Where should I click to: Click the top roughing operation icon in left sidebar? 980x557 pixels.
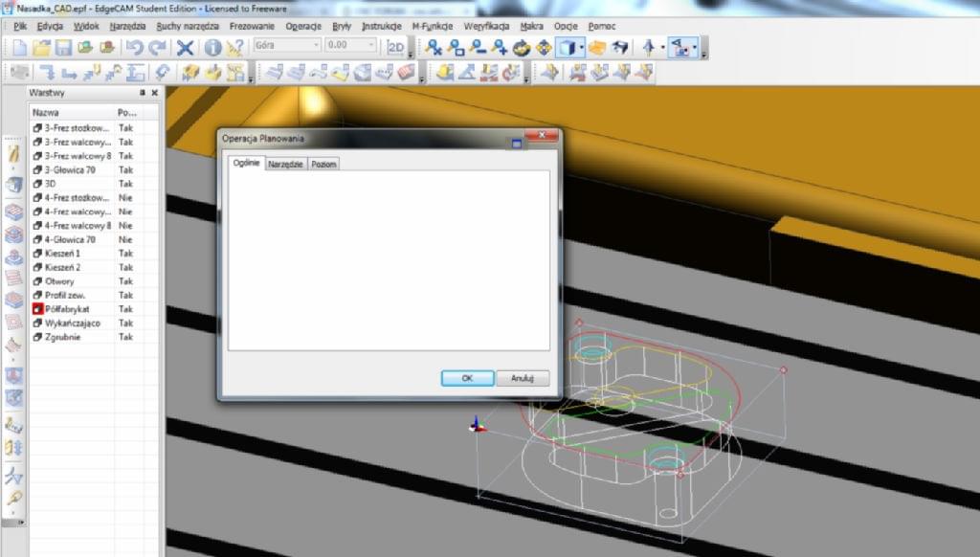(x=13, y=212)
